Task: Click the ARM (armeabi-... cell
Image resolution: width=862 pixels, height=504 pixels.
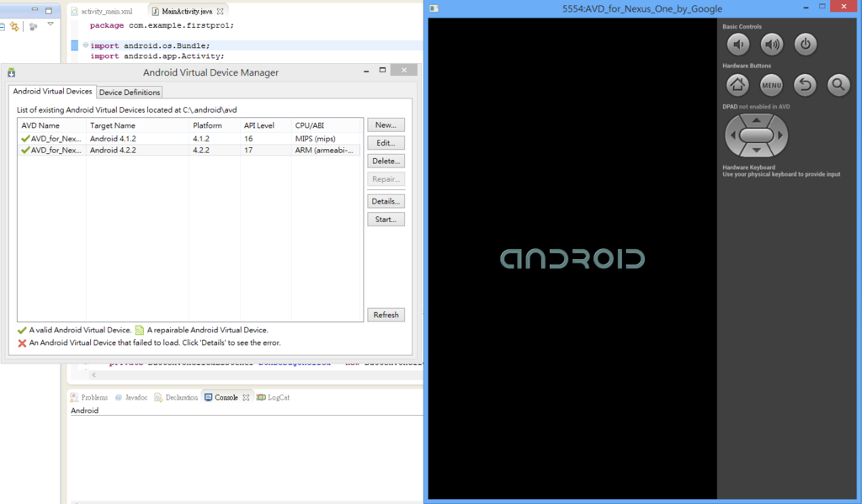Action: 324,150
